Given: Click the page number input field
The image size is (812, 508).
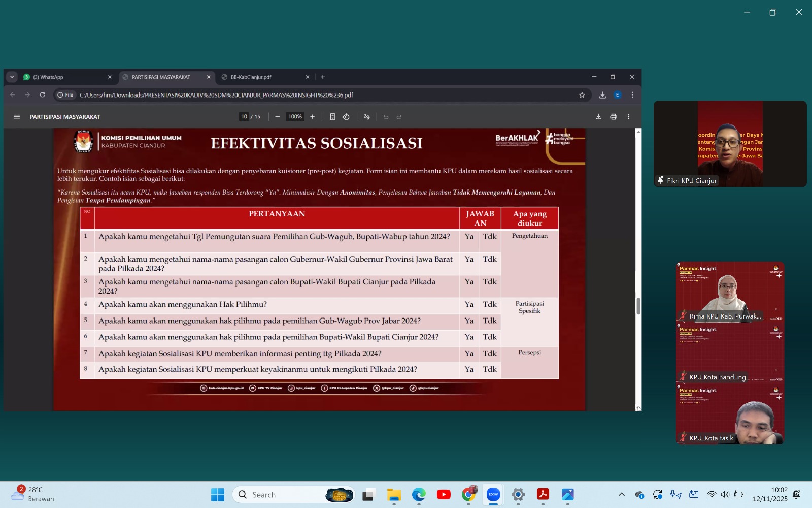Looking at the screenshot, I should pyautogui.click(x=244, y=117).
